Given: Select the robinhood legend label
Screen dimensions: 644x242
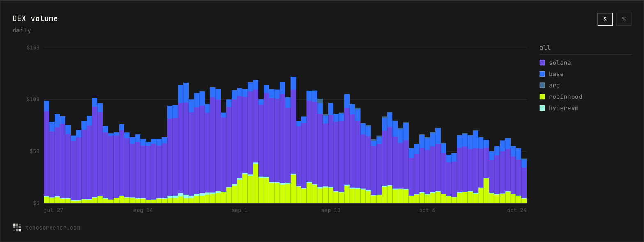Looking at the screenshot, I should tap(566, 97).
